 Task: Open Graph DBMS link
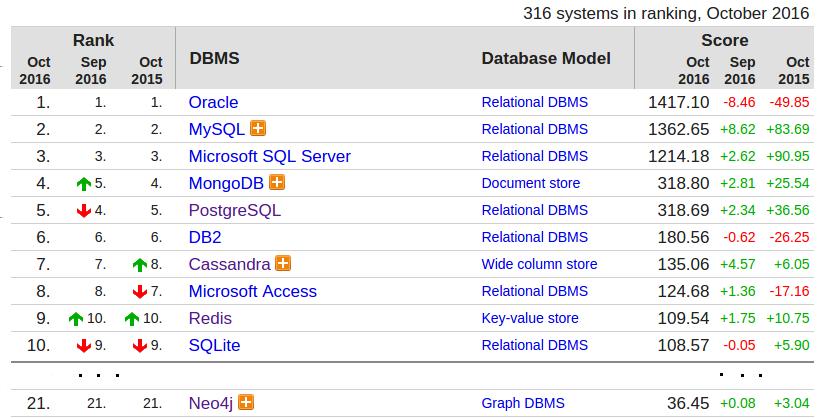523,403
